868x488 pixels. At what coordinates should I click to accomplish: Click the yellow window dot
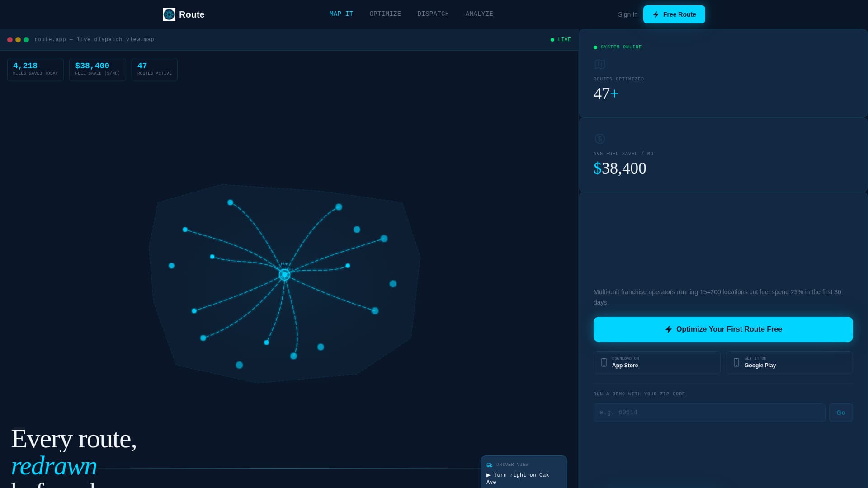[x=18, y=40]
